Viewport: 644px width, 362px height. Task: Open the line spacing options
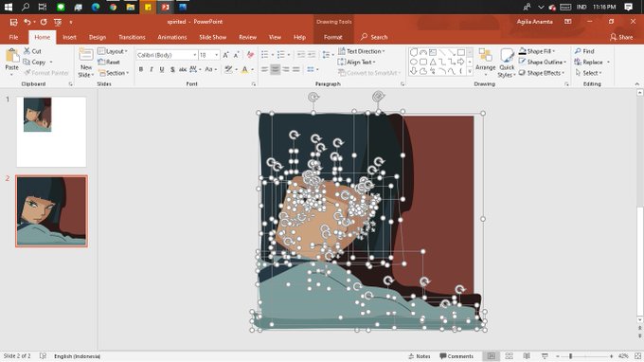(328, 55)
